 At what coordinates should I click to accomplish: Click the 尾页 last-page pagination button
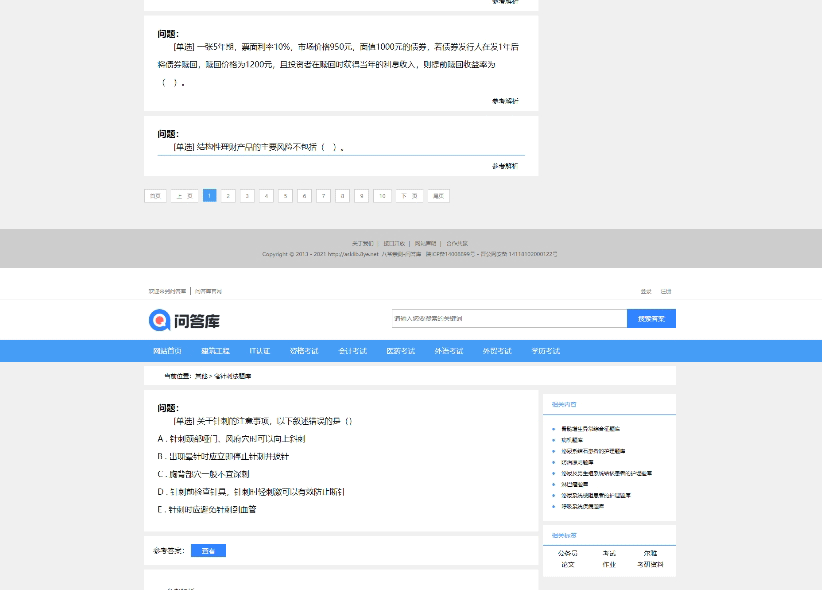[x=438, y=196]
